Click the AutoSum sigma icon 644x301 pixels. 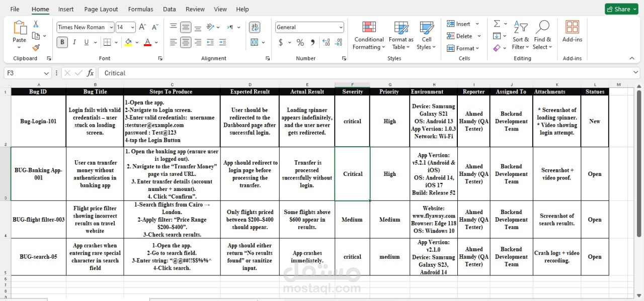[497, 24]
